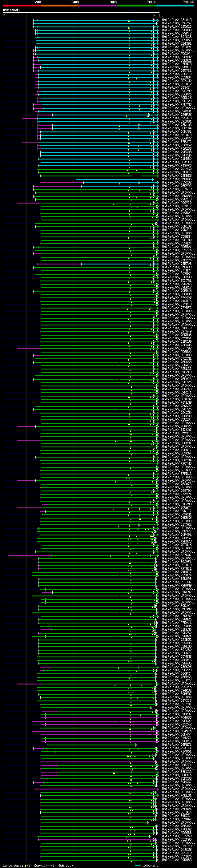Screen dimensions: 197x868
Task: Select the UniRef100_Q58HM4 label
Action: tap(177, 236)
